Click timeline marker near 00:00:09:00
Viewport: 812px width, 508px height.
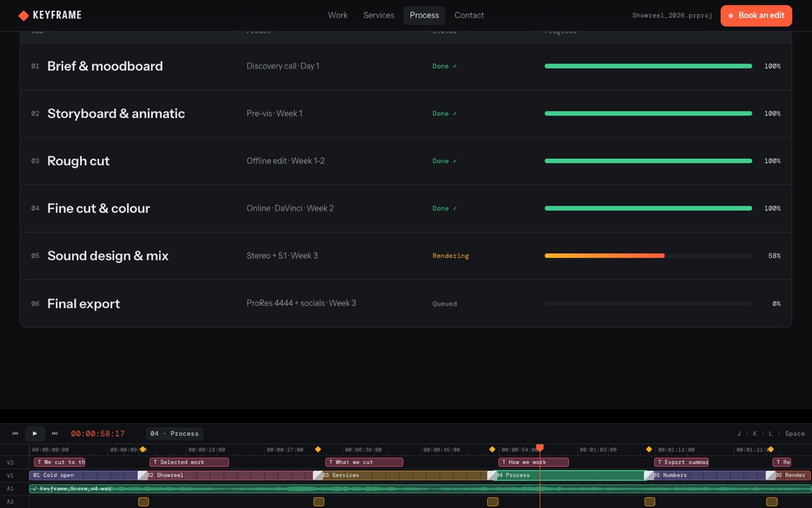point(143,450)
